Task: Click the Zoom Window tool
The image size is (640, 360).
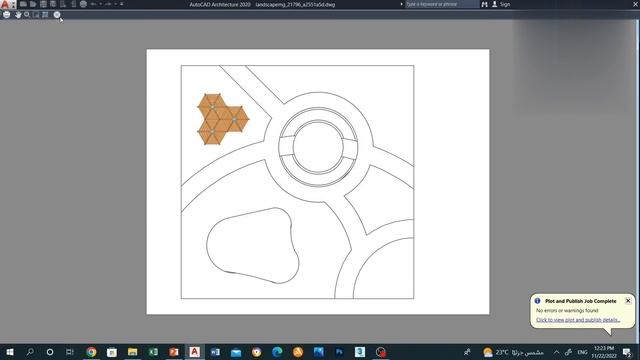Action: (36, 15)
